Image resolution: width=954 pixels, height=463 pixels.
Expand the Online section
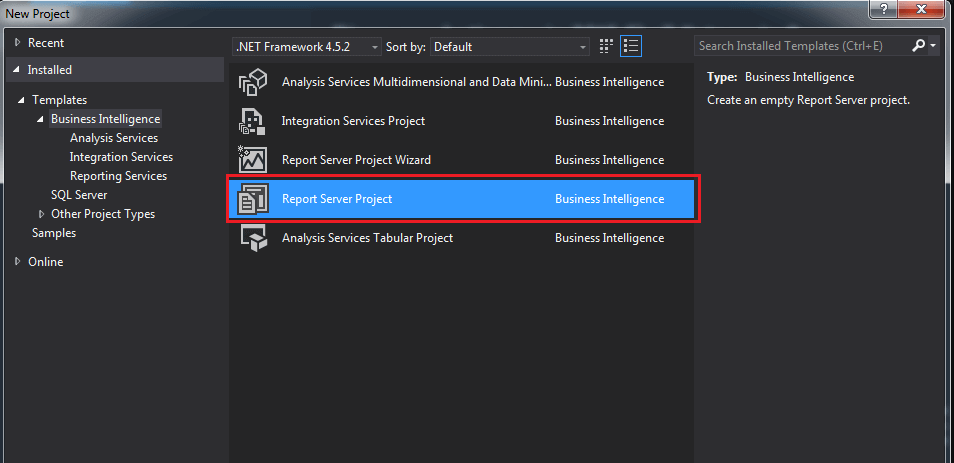pyautogui.click(x=18, y=262)
